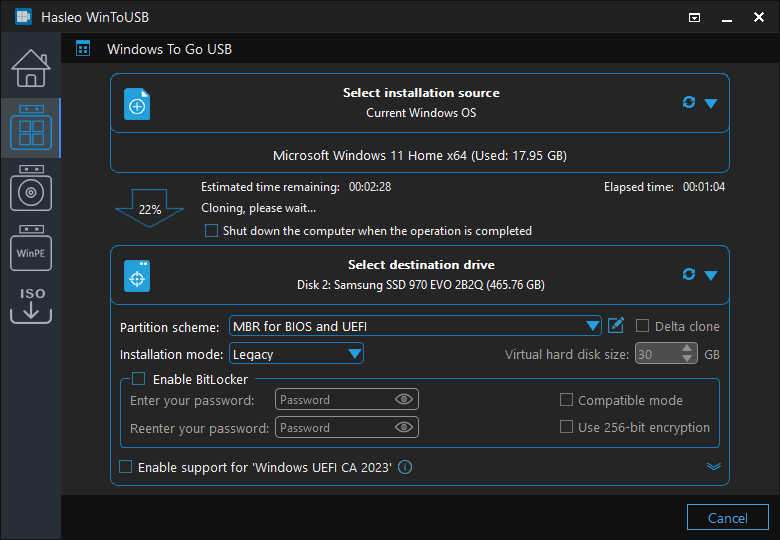This screenshot has height=540, width=780.
Task: Open the Windows Installation USB sidebar icon
Action: tap(31, 188)
